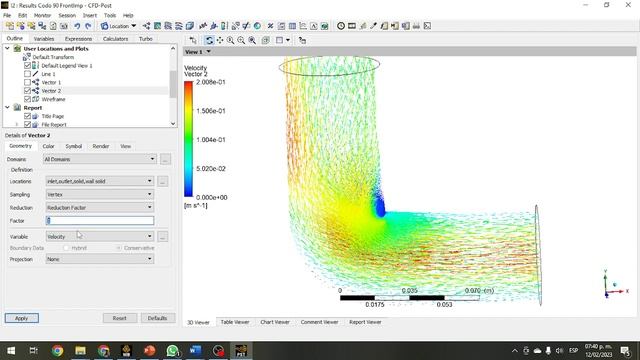Viewport: 640px width, 360px height.
Task: Switch to the Expressions tab
Action: click(x=78, y=39)
